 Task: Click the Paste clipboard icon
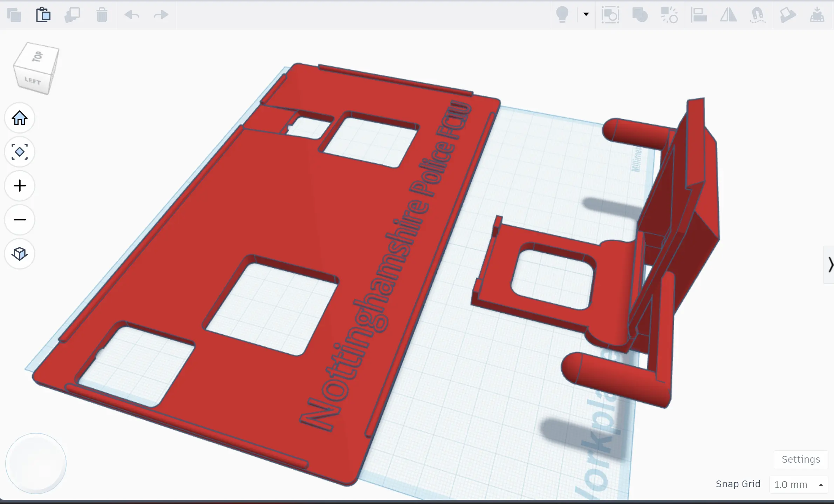pyautogui.click(x=43, y=15)
